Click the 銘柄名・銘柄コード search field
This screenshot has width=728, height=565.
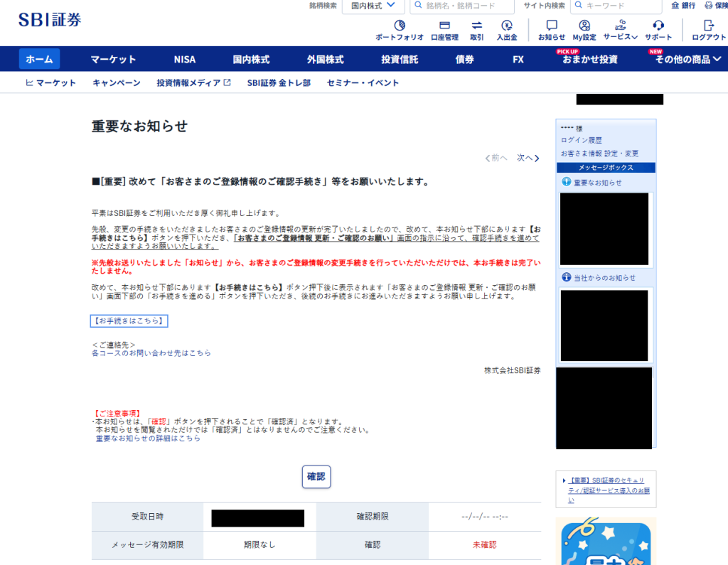click(468, 6)
